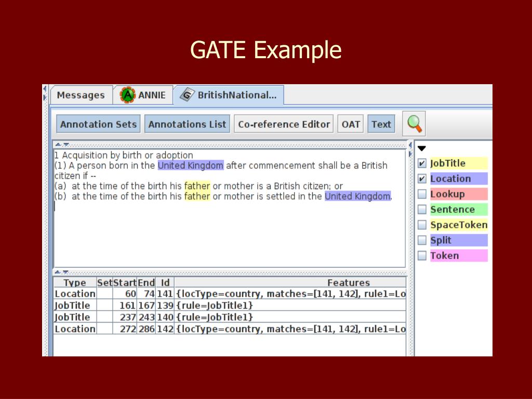Enable the Split annotation checkbox
Viewport: 532px width, 399px height.
[422, 240]
